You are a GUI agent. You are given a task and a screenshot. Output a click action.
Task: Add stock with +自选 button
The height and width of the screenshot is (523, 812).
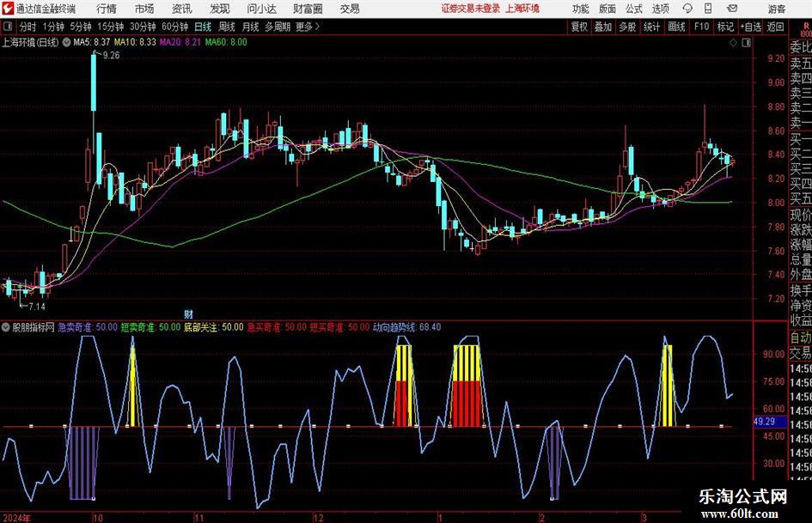pos(750,27)
